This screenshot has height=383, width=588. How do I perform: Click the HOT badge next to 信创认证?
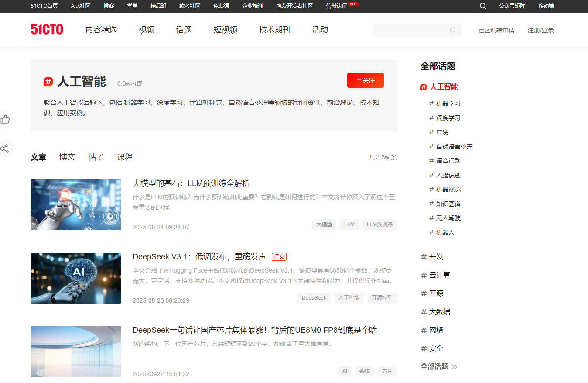tap(353, 3)
